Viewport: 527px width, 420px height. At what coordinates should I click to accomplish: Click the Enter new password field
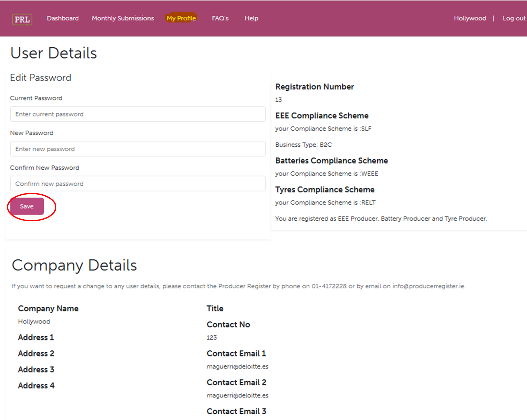tap(138, 149)
